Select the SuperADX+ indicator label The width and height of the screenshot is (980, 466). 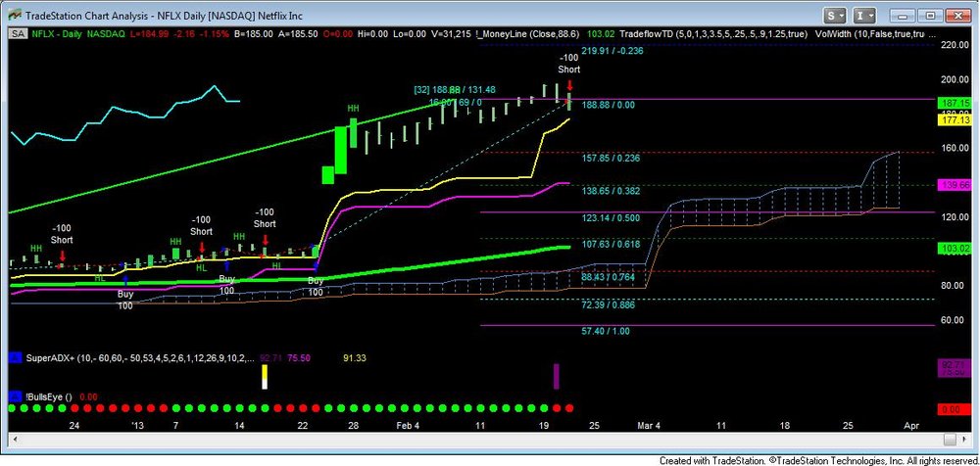(x=139, y=358)
